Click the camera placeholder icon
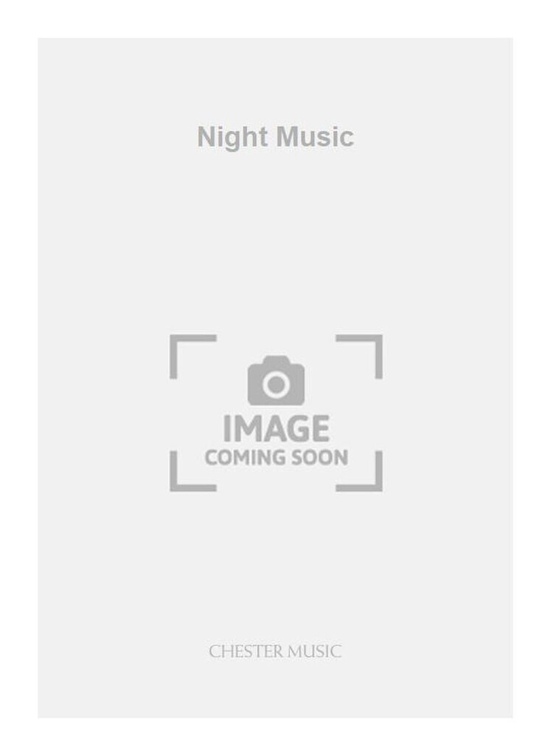 pos(276,380)
